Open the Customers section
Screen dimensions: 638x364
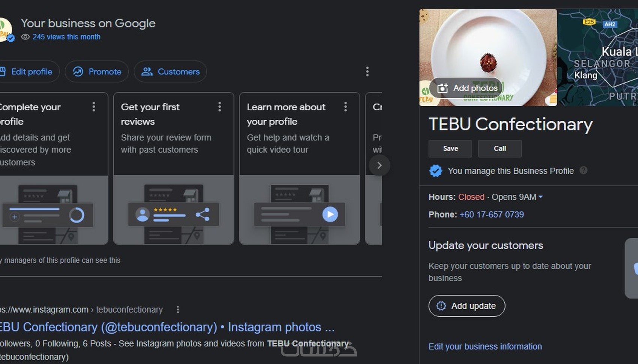point(170,72)
